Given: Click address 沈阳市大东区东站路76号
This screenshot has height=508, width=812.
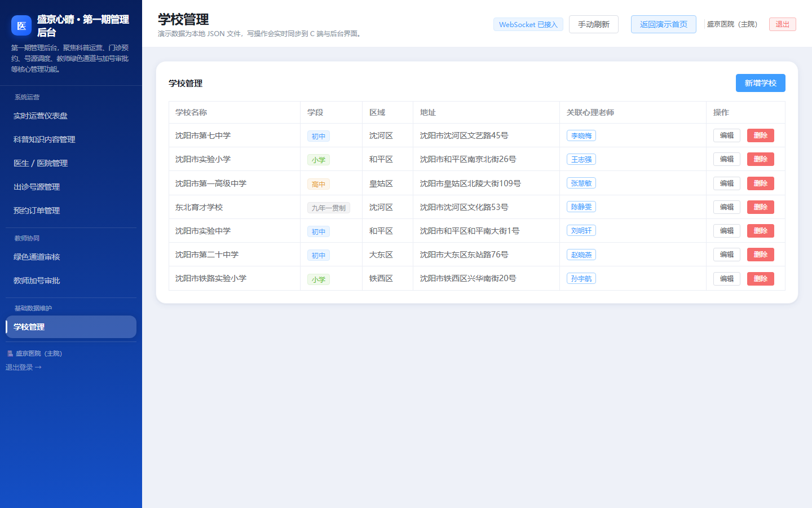Looking at the screenshot, I should click(464, 255).
